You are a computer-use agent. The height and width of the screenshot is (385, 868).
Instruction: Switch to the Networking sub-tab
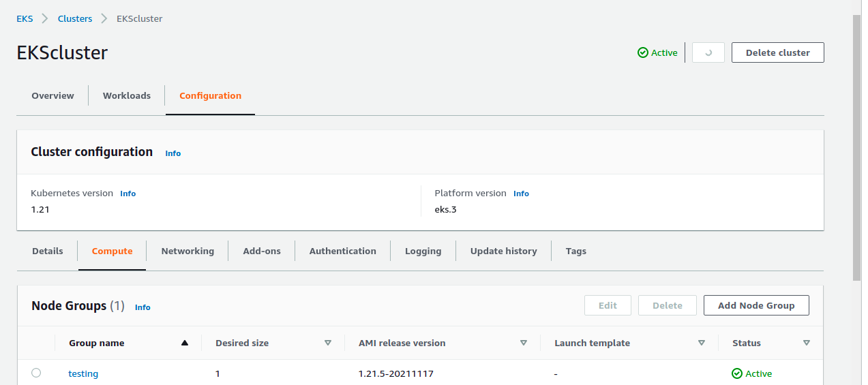click(188, 251)
